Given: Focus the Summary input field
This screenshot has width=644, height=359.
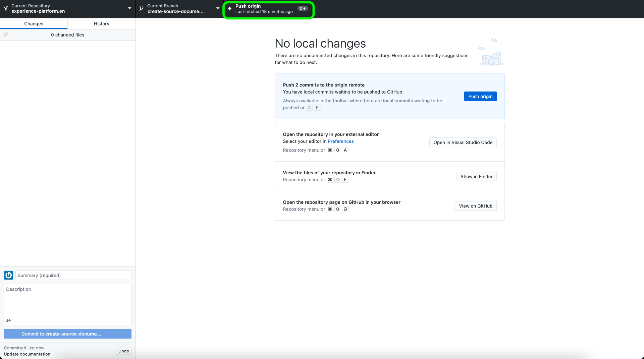Looking at the screenshot, I should [73, 275].
